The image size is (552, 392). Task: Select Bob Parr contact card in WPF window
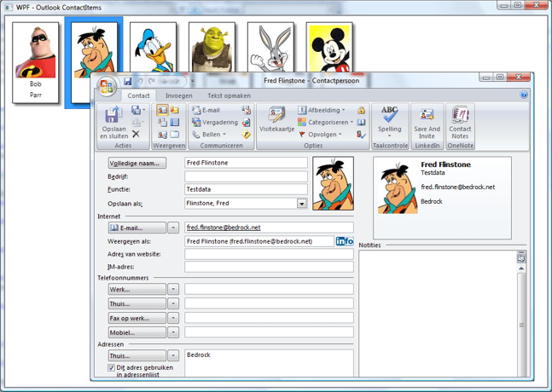click(x=36, y=63)
